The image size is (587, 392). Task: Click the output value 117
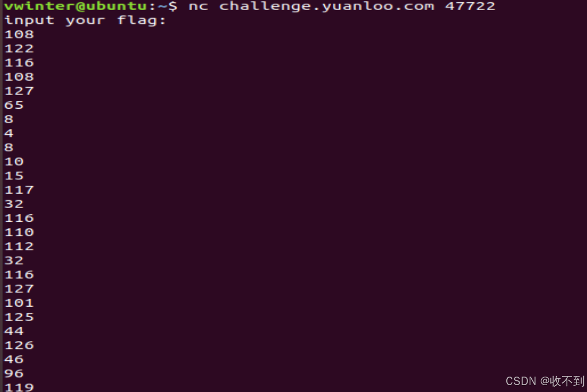point(19,190)
